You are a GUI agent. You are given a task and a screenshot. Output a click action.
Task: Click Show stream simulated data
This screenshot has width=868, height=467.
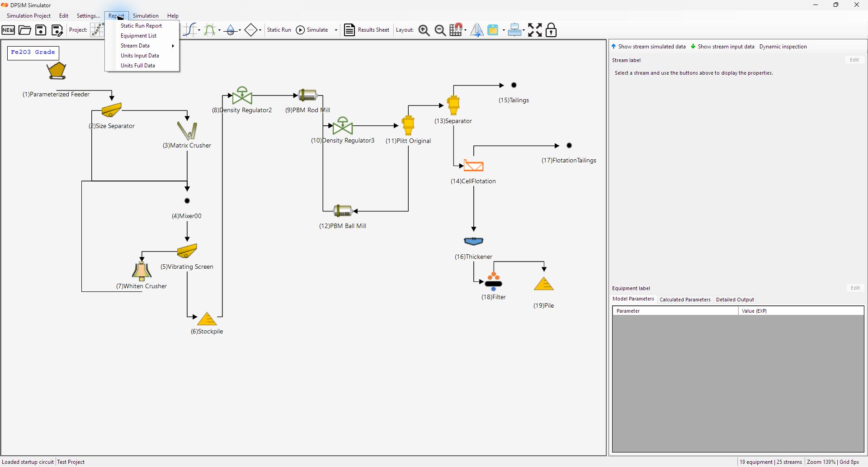[648, 47]
